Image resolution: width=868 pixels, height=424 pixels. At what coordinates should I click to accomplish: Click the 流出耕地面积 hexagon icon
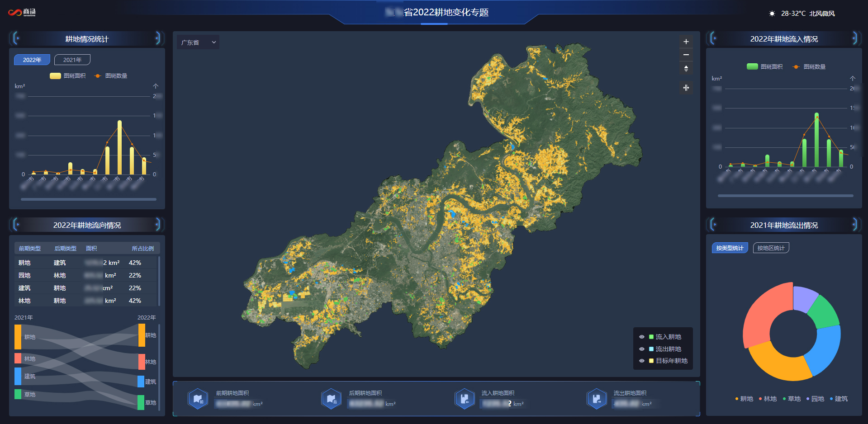tap(597, 399)
